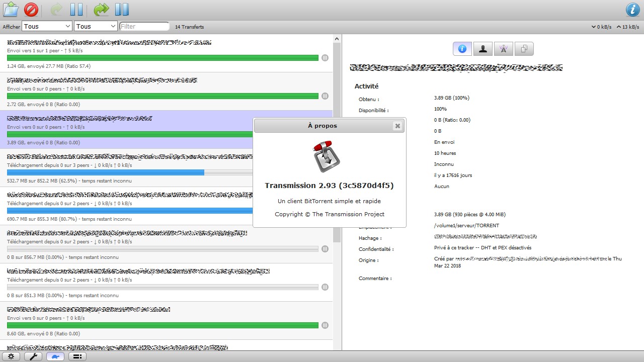Toggle turtle speed limit mode
644x362 pixels.
pyautogui.click(x=55, y=356)
